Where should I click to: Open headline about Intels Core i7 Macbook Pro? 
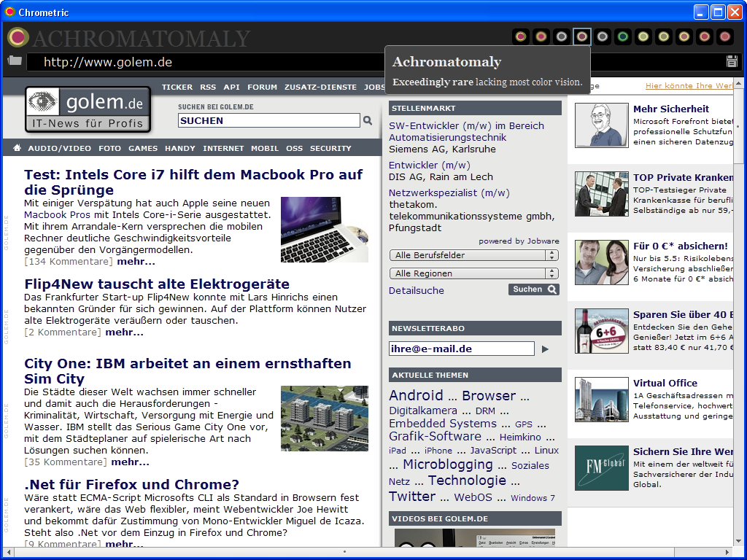(x=193, y=182)
